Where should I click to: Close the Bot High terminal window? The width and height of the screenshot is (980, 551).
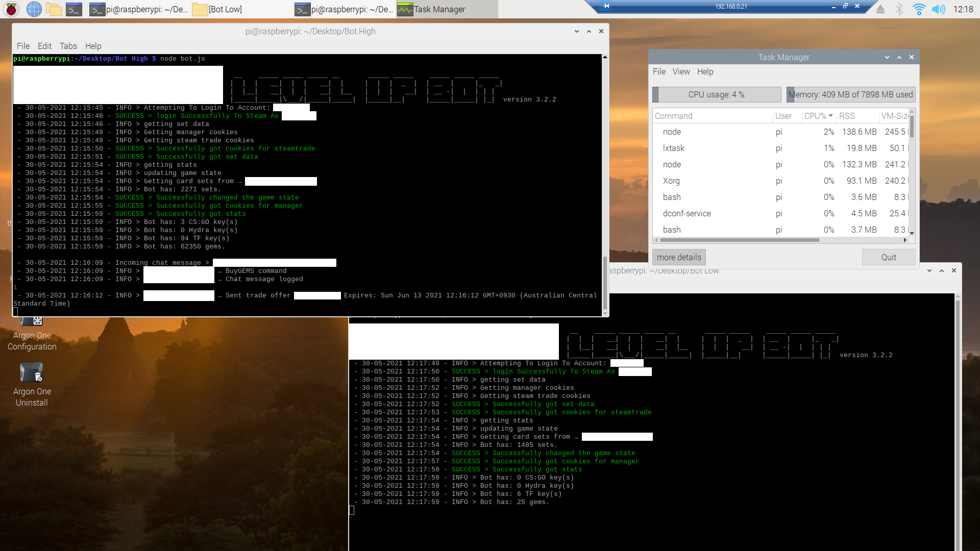pyautogui.click(x=601, y=31)
